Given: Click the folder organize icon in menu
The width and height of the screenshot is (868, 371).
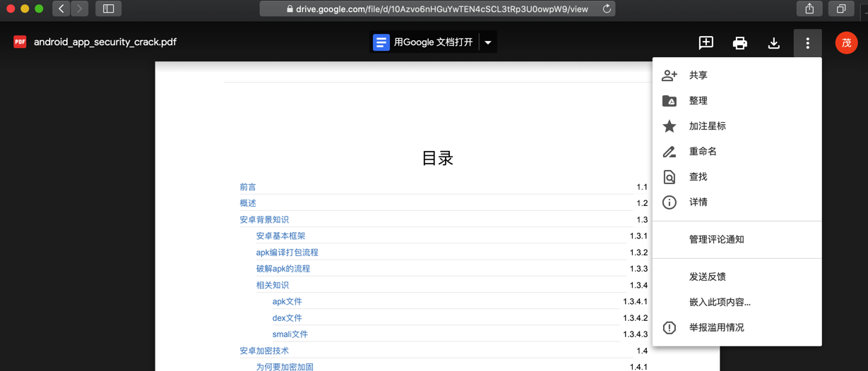Looking at the screenshot, I should pos(669,101).
